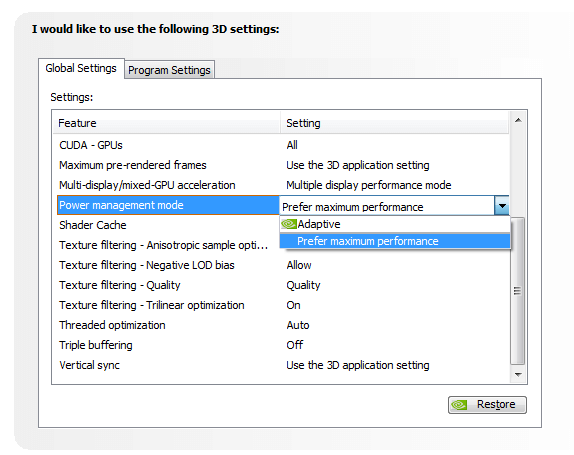Click the settings list scrollbar thumb
Viewport: 574px width, 455px height.
[x=517, y=291]
